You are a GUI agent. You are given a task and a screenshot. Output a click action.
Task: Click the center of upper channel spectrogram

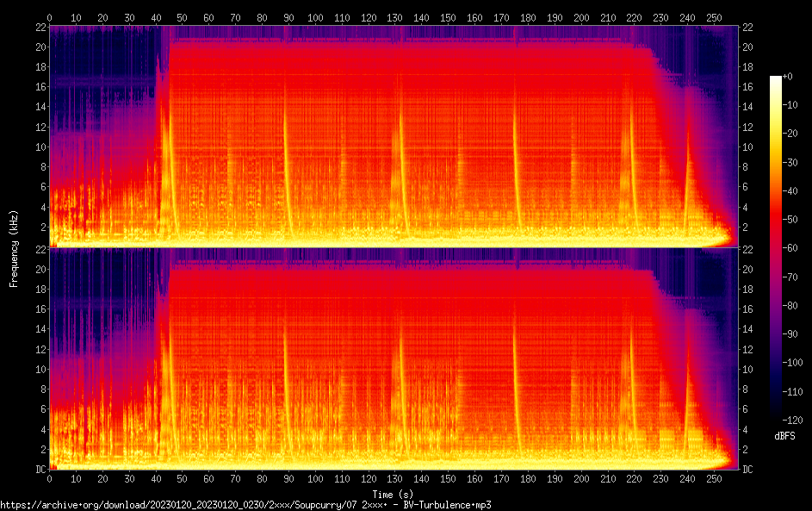(x=394, y=137)
